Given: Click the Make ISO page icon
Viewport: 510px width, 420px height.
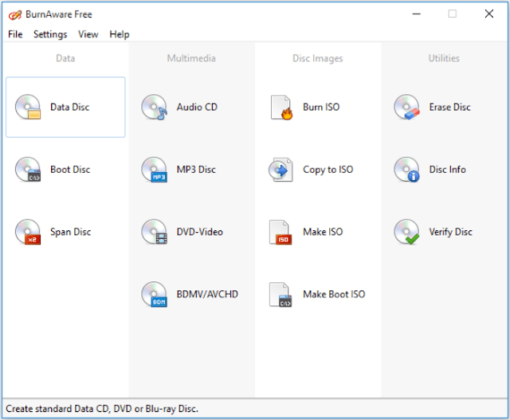Looking at the screenshot, I should 280,232.
